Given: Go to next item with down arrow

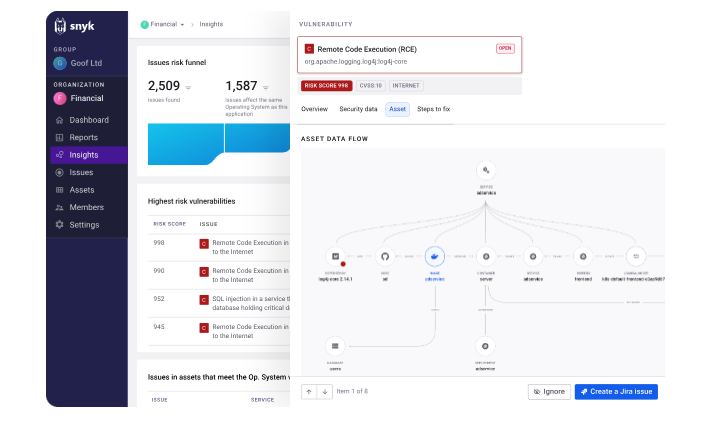Looking at the screenshot, I should (x=325, y=392).
